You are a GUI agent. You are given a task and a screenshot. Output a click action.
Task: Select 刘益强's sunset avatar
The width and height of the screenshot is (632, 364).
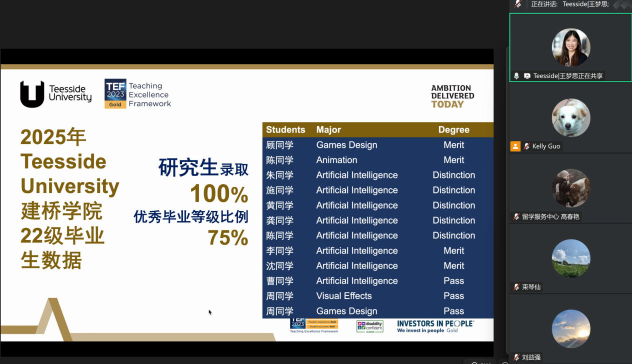[x=570, y=328]
